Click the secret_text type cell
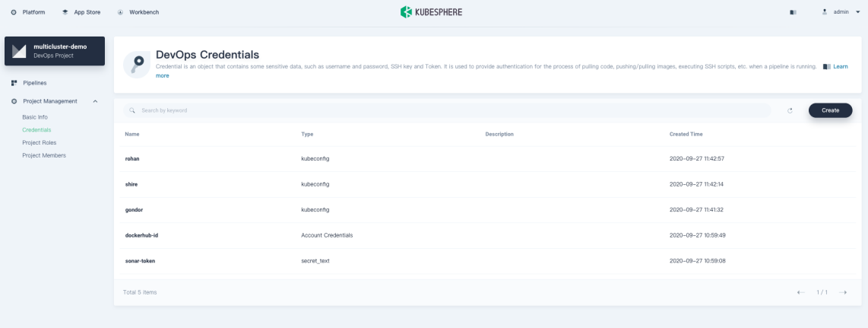This screenshot has width=868, height=328. (315, 261)
